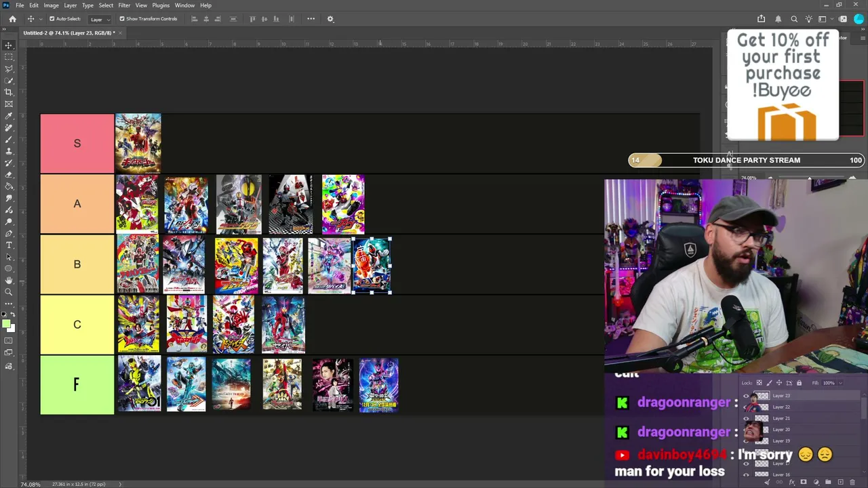868x488 pixels.
Task: Create a new layer
Action: click(840, 482)
